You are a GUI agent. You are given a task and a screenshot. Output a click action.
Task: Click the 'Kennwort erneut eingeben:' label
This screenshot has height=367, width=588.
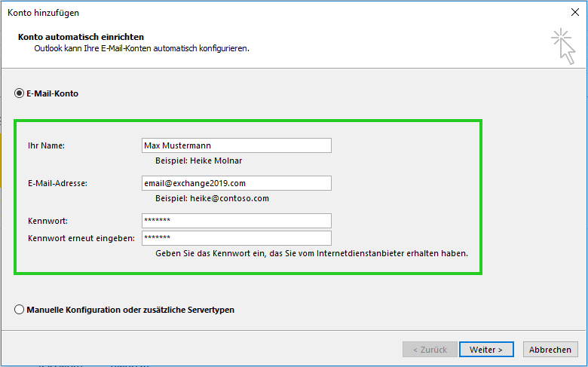tap(81, 238)
